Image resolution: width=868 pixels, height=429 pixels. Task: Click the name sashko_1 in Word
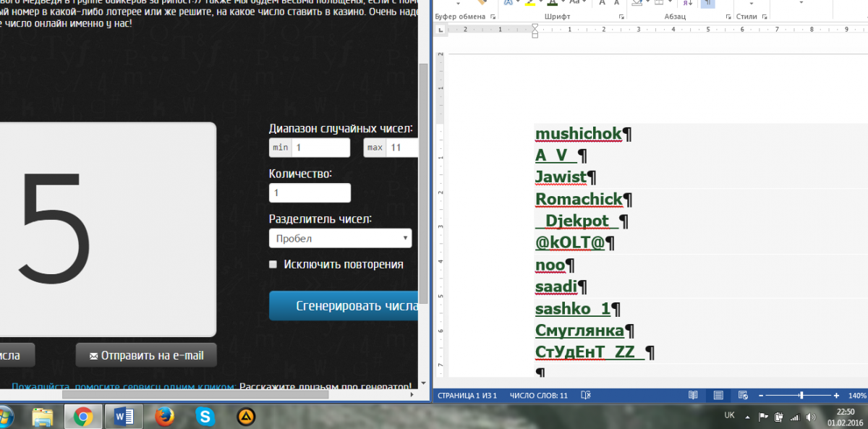tap(573, 309)
